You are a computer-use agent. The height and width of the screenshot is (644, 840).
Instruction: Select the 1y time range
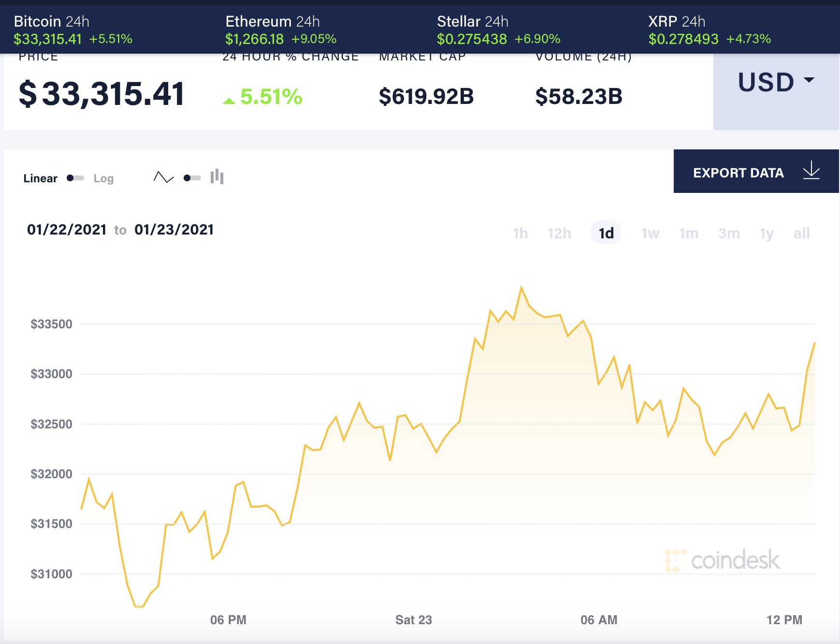[766, 233]
